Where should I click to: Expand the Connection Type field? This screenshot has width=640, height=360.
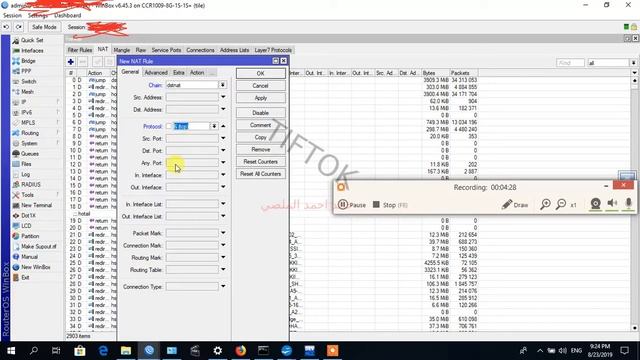click(x=223, y=286)
